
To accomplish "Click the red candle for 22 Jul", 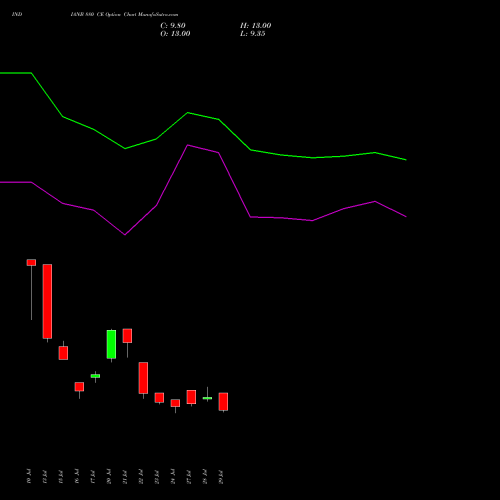I will [143, 378].
